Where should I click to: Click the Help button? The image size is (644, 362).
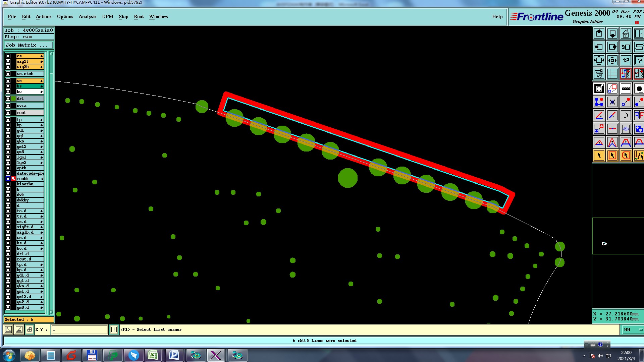pyautogui.click(x=497, y=16)
